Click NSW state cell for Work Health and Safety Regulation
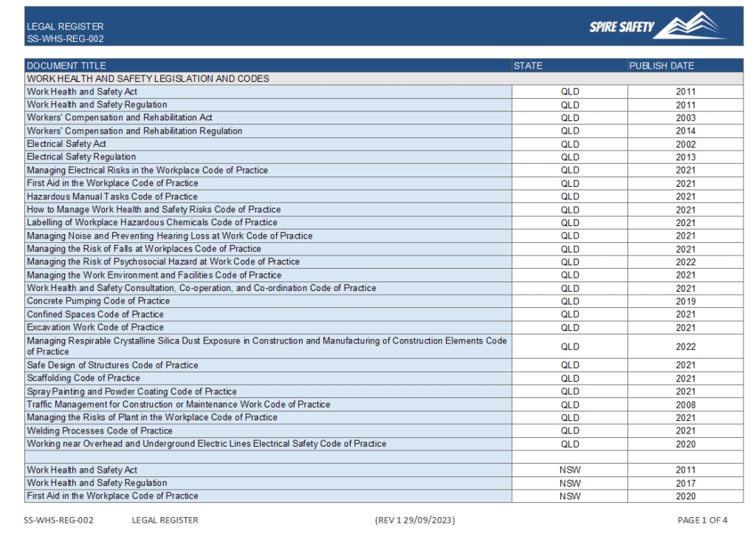 pos(570,483)
